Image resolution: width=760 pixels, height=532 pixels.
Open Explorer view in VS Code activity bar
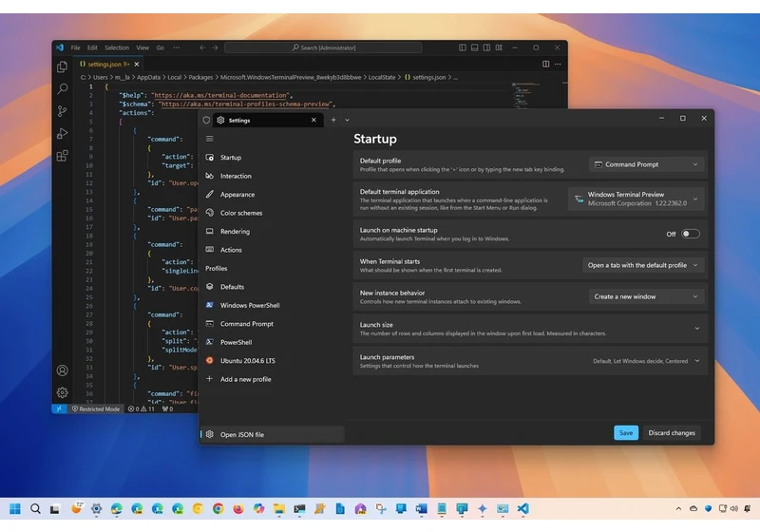point(62,66)
